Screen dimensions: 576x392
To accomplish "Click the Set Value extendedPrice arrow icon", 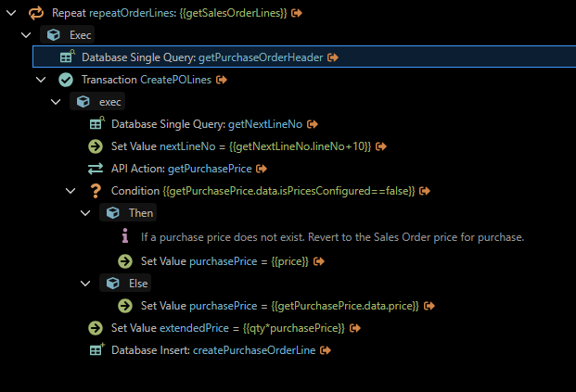I will pos(96,328).
